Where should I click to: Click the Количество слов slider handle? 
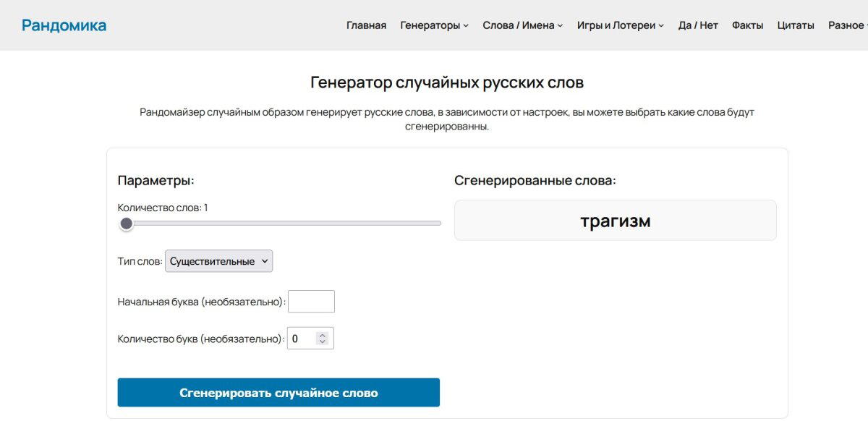[127, 224]
